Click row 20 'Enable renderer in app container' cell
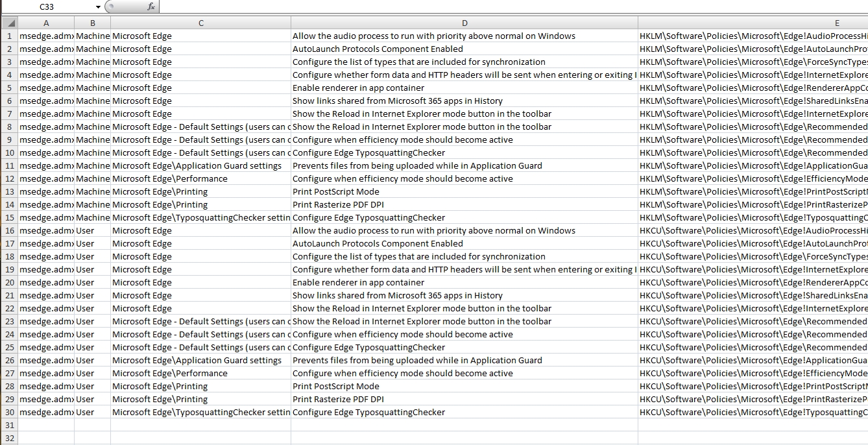Image resolution: width=868 pixels, height=445 pixels. click(464, 282)
